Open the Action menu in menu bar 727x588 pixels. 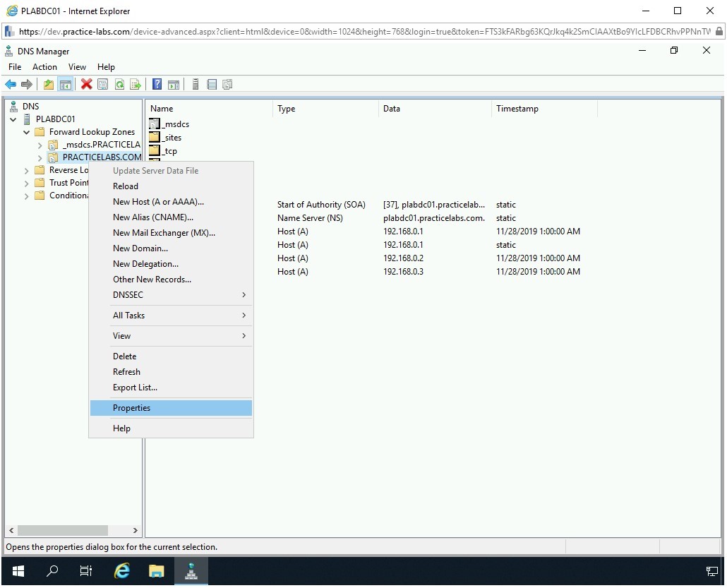(44, 67)
